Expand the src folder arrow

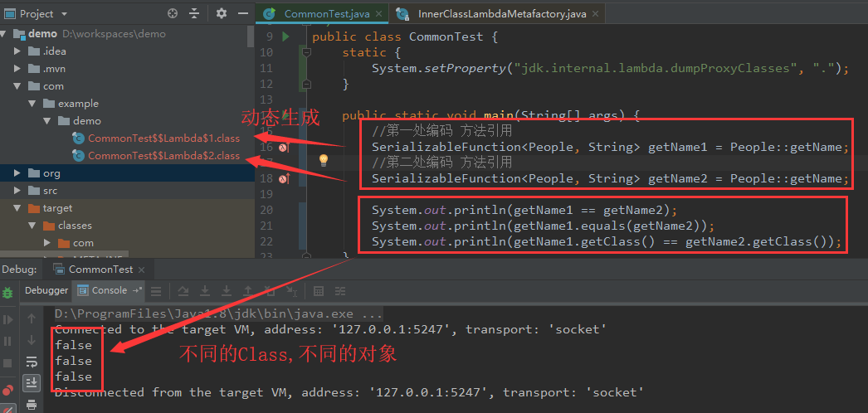(x=17, y=191)
